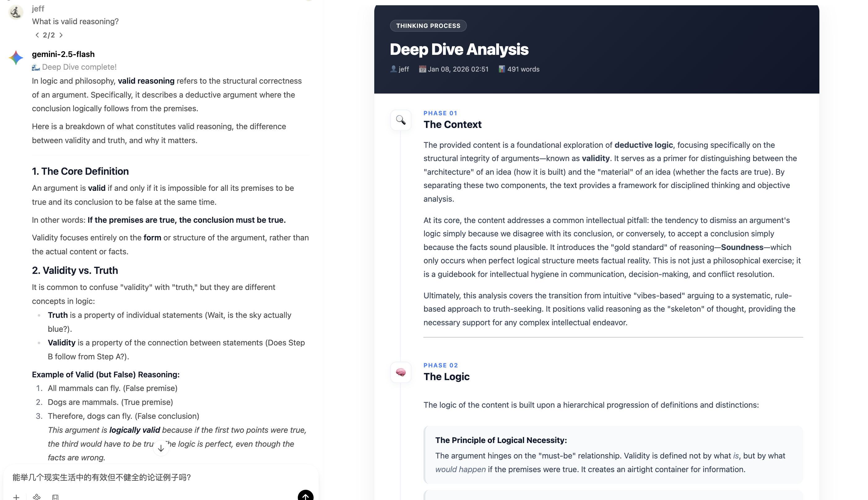Click the brain icon for Phase 02
868x500 pixels.
click(400, 372)
